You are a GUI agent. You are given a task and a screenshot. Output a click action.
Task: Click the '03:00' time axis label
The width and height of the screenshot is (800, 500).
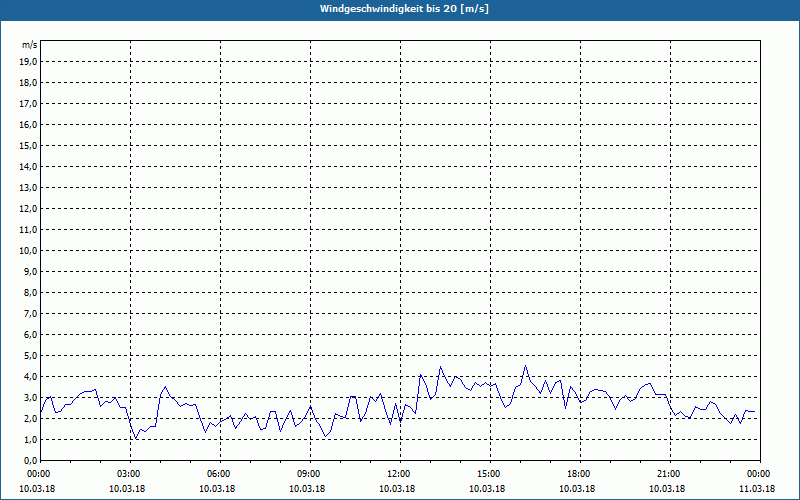tap(131, 474)
